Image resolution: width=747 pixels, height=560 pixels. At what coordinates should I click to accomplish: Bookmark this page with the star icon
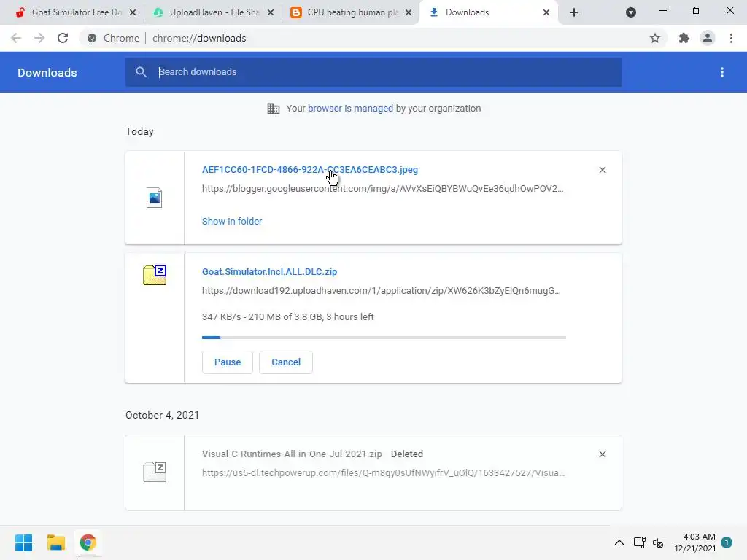[x=655, y=38]
